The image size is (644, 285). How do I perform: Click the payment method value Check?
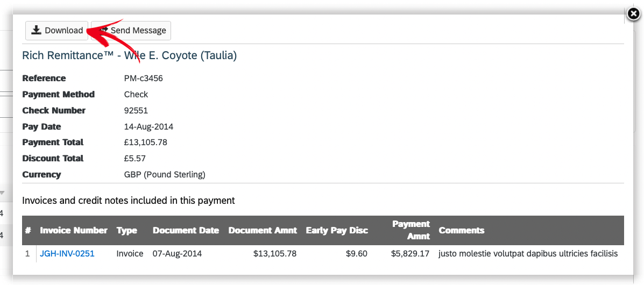click(136, 95)
